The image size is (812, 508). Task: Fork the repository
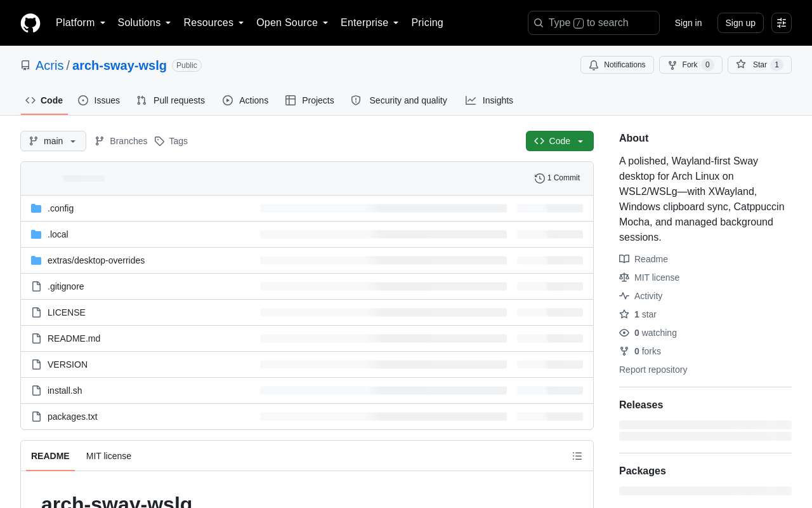click(691, 65)
